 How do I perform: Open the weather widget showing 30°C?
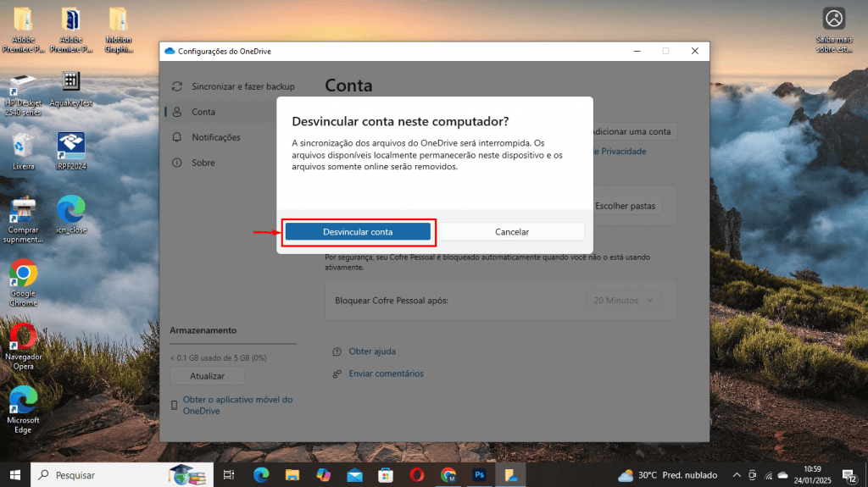[x=667, y=475]
